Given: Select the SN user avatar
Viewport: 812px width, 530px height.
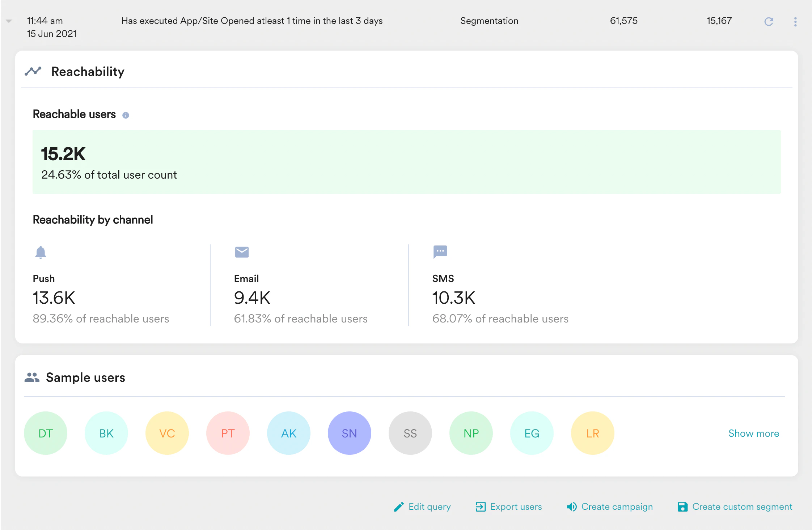Looking at the screenshot, I should coord(349,433).
